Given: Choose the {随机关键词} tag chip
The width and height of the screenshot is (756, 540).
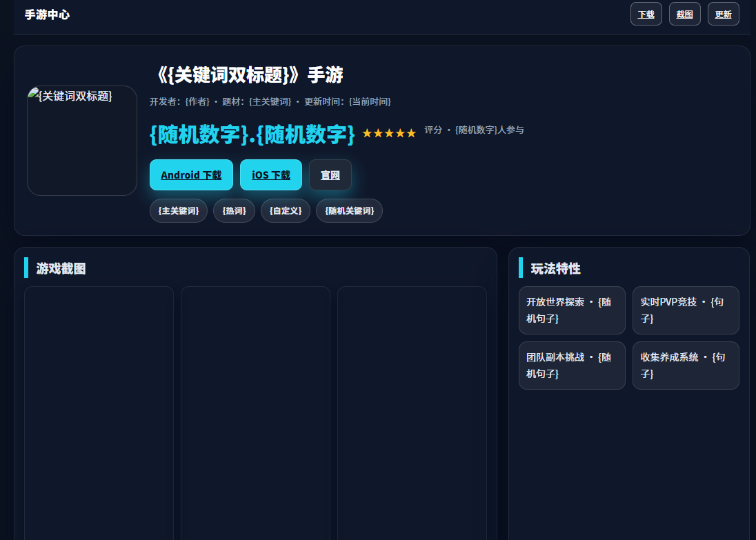Looking at the screenshot, I should click(x=349, y=211).
